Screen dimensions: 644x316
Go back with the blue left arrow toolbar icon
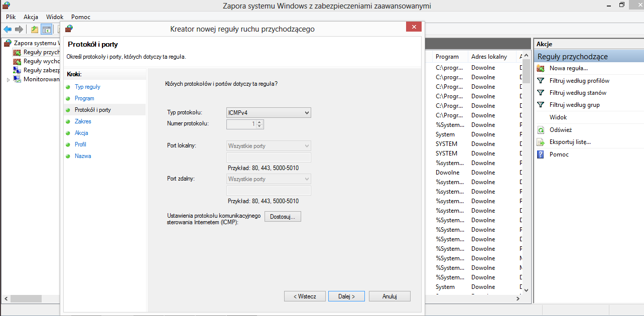8,29
